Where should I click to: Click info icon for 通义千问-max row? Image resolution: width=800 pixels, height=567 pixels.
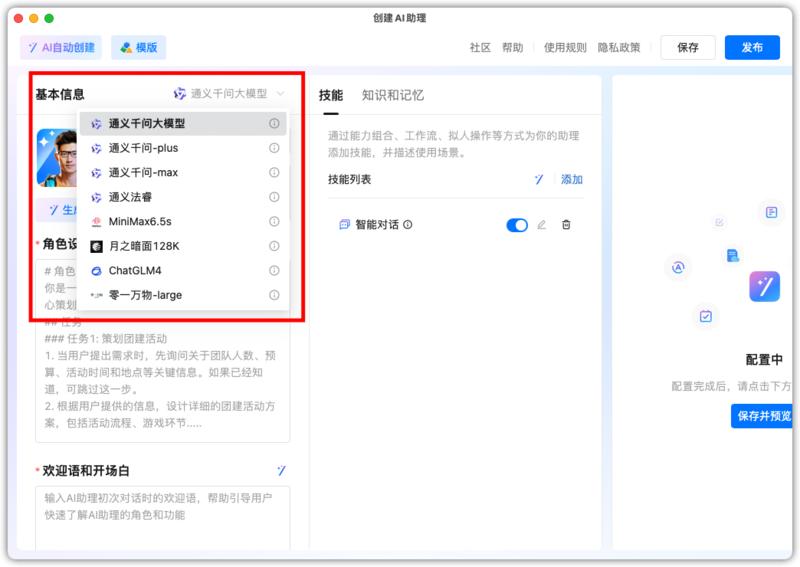274,172
